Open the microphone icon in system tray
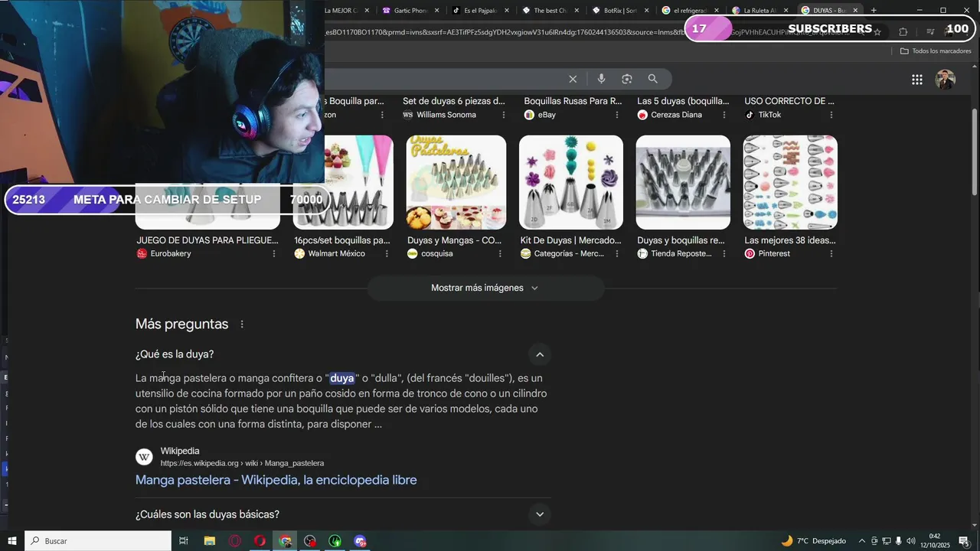The image size is (980, 551). tap(899, 541)
